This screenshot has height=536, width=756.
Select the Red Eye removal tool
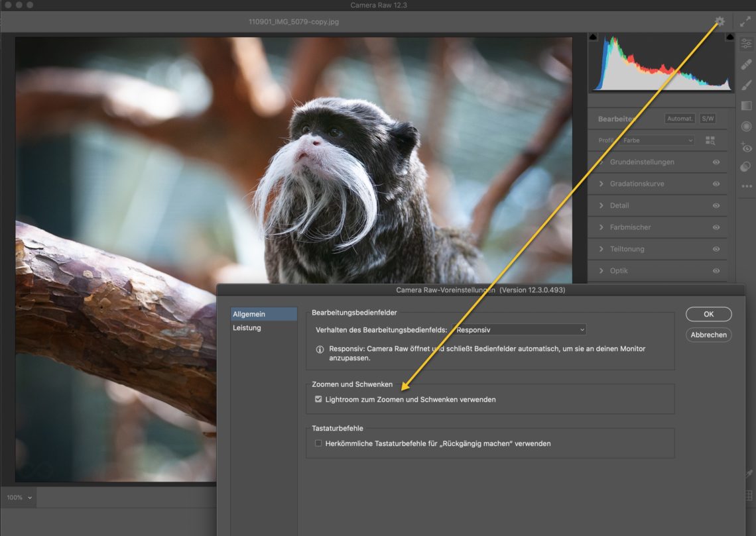click(x=746, y=147)
